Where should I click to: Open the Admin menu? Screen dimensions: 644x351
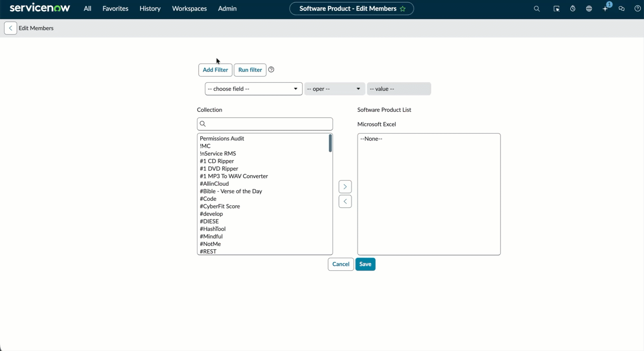click(227, 9)
